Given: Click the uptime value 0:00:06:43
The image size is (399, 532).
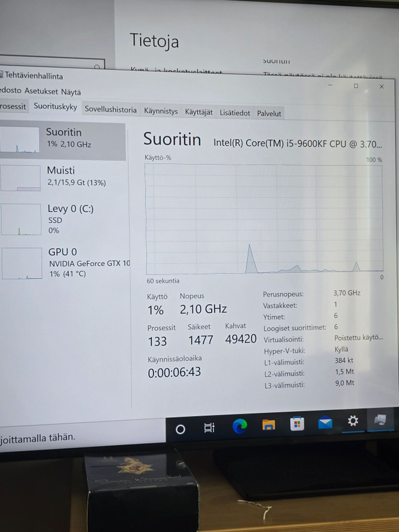Looking at the screenshot, I should tap(174, 372).
